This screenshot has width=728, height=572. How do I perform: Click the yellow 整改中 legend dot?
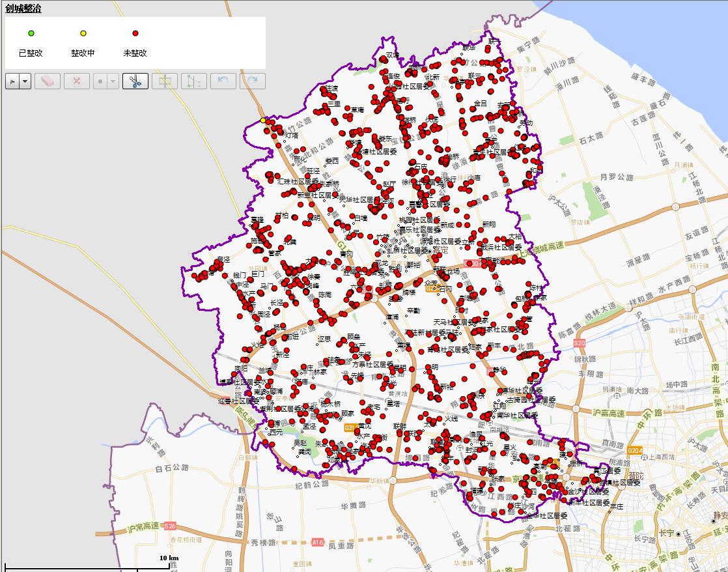click(x=83, y=33)
